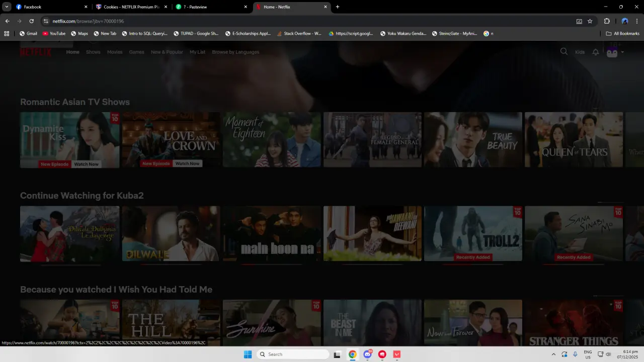Close the Pasteview tab
The height and width of the screenshot is (362, 644).
click(246, 7)
